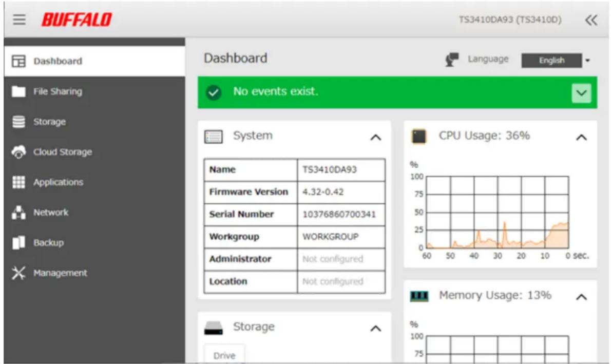Click the Language icon

click(x=452, y=60)
